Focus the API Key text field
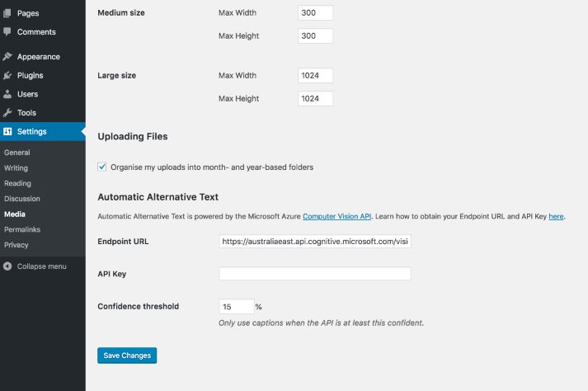 point(315,274)
